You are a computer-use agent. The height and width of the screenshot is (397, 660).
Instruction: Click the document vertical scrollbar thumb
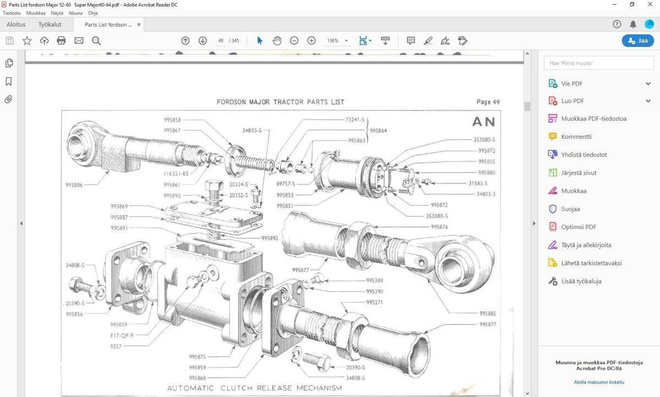click(527, 106)
